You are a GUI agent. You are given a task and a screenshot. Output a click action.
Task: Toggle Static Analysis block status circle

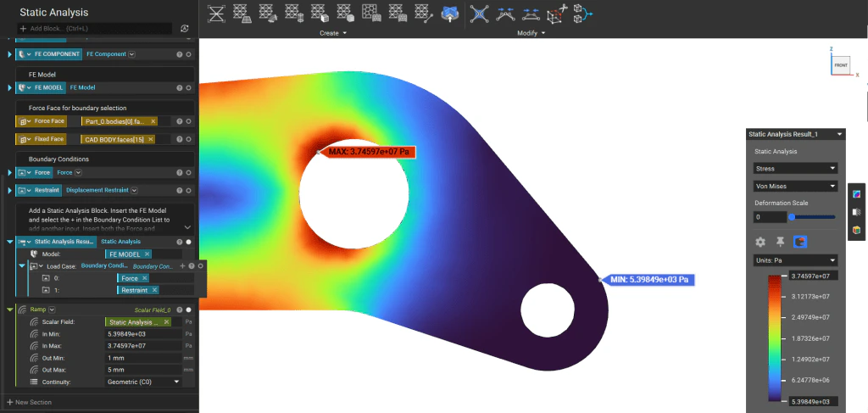click(189, 242)
